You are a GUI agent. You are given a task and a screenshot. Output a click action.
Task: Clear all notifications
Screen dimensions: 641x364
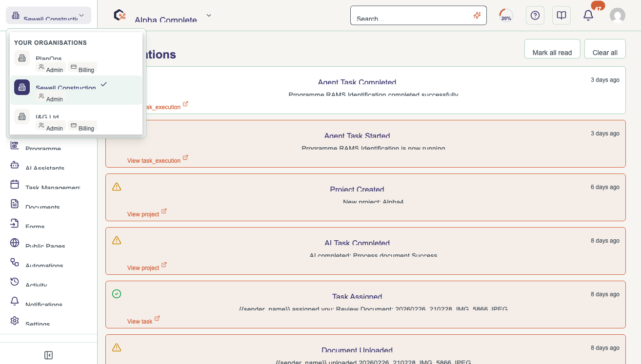click(605, 49)
